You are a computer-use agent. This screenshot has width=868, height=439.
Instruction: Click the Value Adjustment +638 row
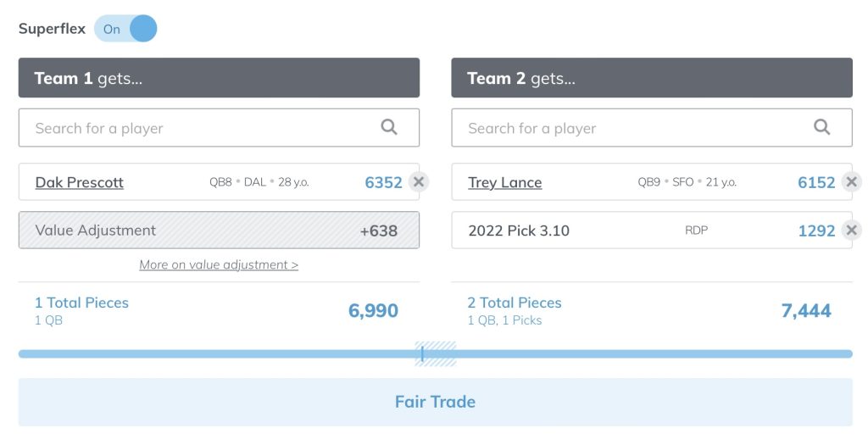[x=219, y=231]
